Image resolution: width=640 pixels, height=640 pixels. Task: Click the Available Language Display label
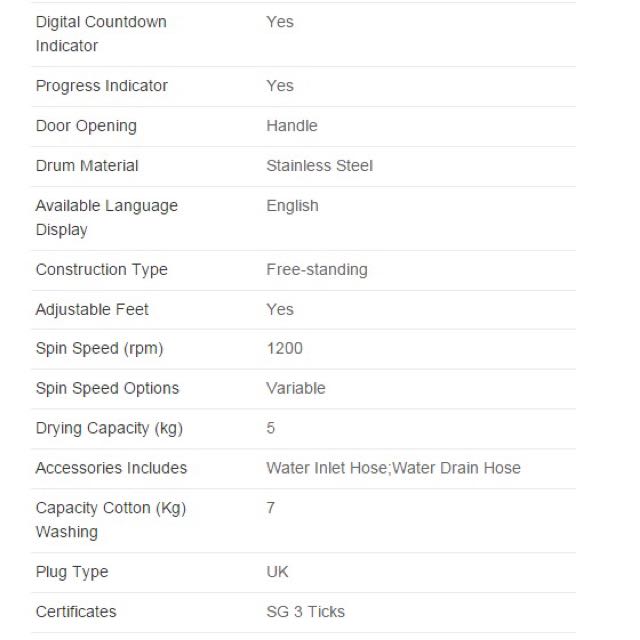[107, 218]
